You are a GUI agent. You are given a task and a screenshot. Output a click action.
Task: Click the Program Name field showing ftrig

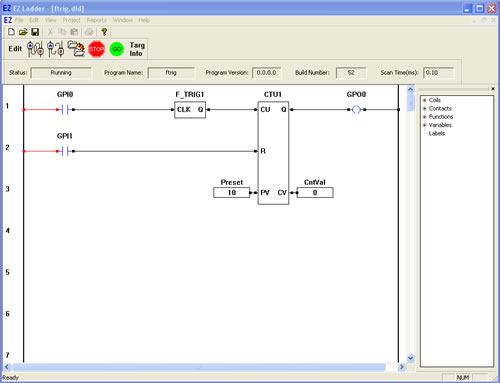[171, 73]
